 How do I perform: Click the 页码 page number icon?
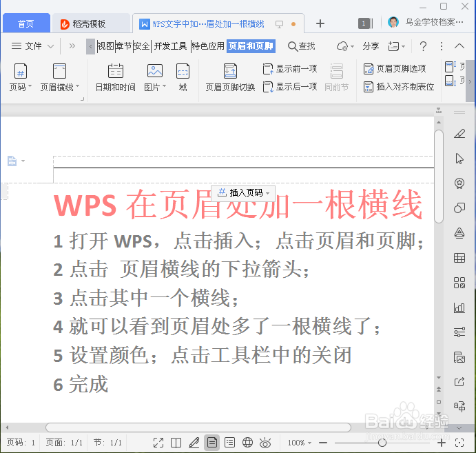click(21, 71)
